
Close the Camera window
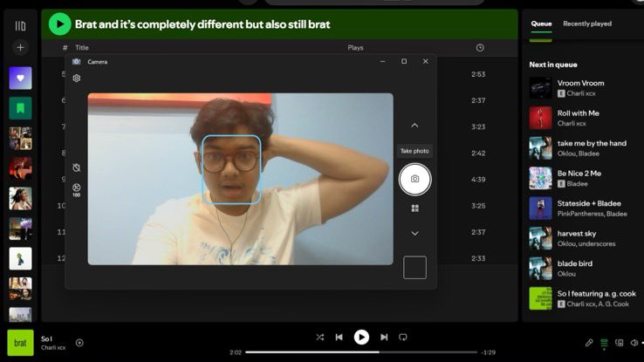click(426, 61)
